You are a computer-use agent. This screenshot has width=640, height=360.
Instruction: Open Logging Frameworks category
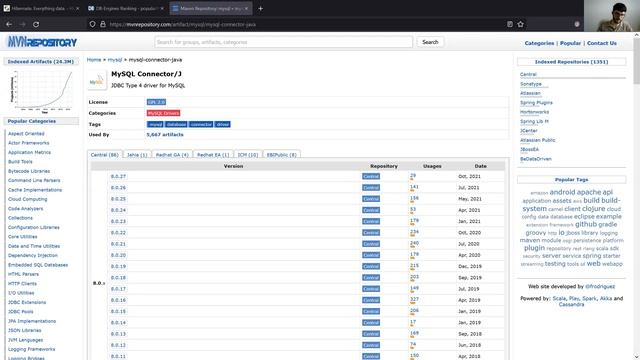(x=31, y=349)
